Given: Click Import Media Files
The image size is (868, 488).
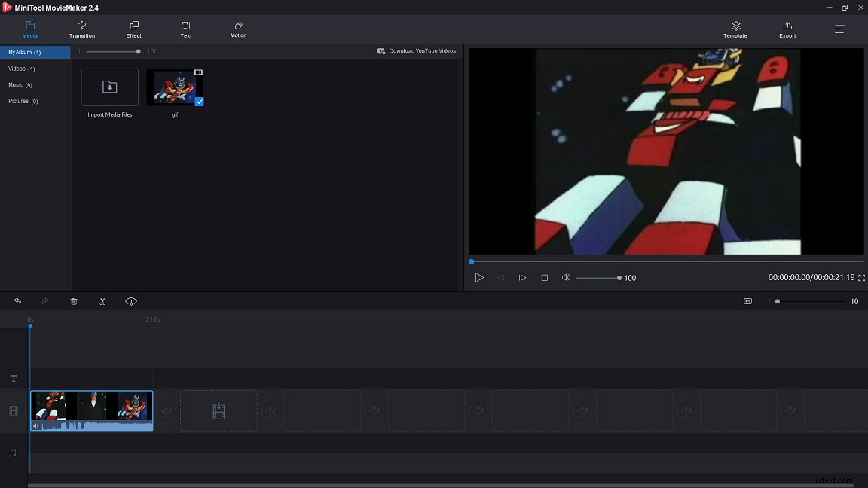Looking at the screenshot, I should [109, 87].
